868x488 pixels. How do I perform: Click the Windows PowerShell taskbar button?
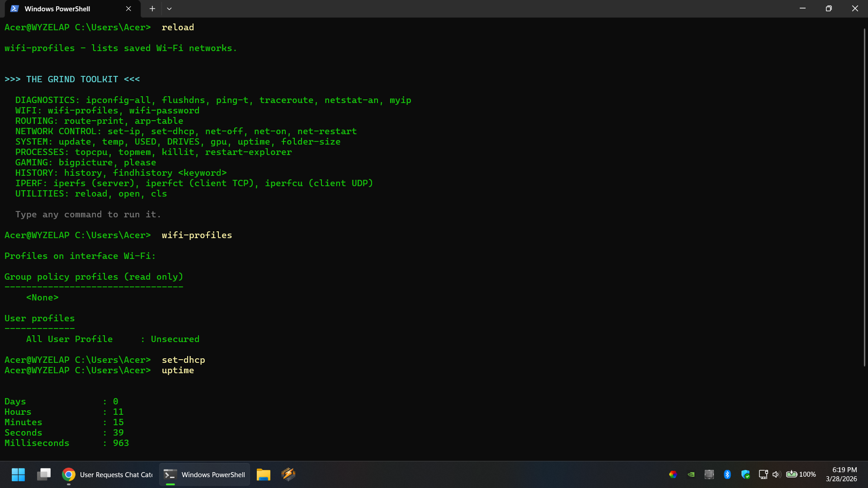coord(204,474)
